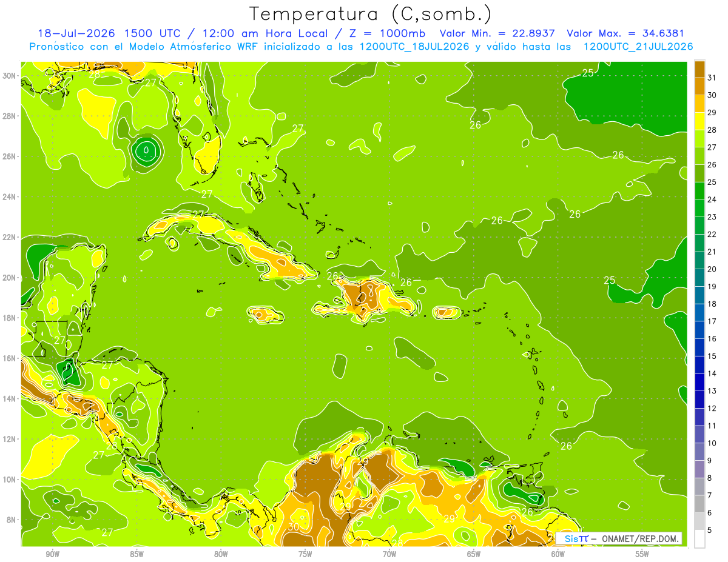Click the legend color band between 30 and 31
This screenshot has width=728, height=562.
click(x=699, y=86)
